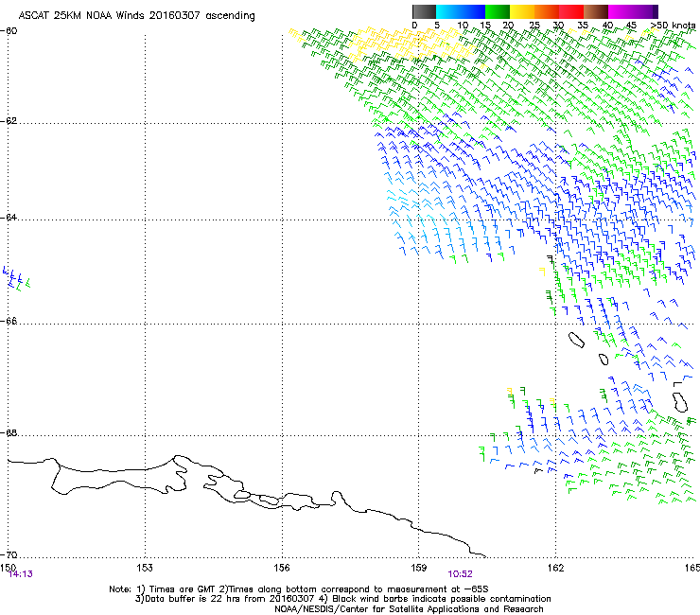Click the brown 35–40 knots color segment
The image size is (700, 615).
coord(596,11)
